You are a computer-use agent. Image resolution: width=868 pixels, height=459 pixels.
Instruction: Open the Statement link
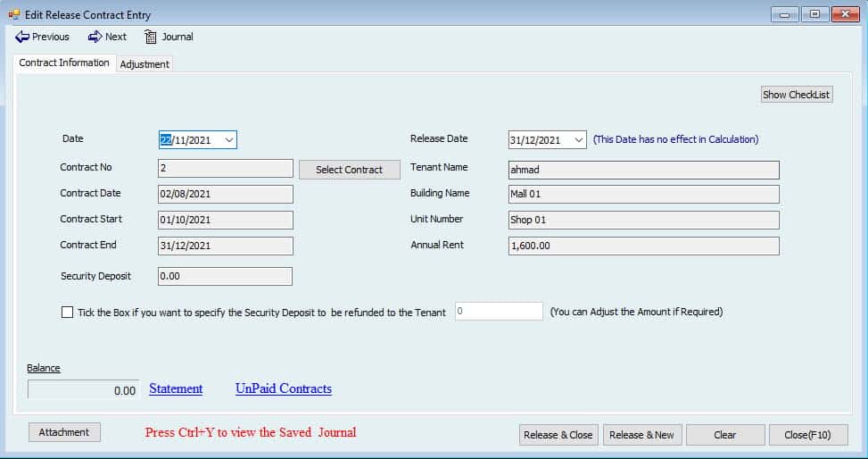pos(176,389)
